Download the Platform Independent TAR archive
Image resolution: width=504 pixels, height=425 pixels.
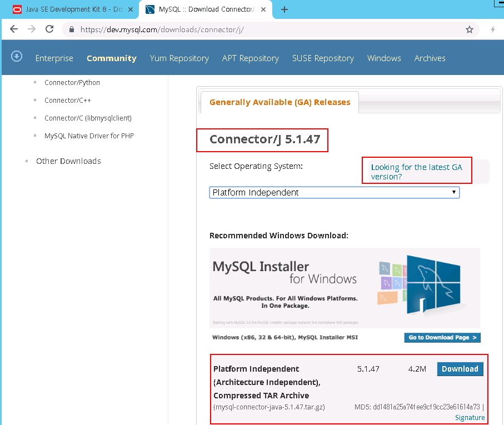460,369
